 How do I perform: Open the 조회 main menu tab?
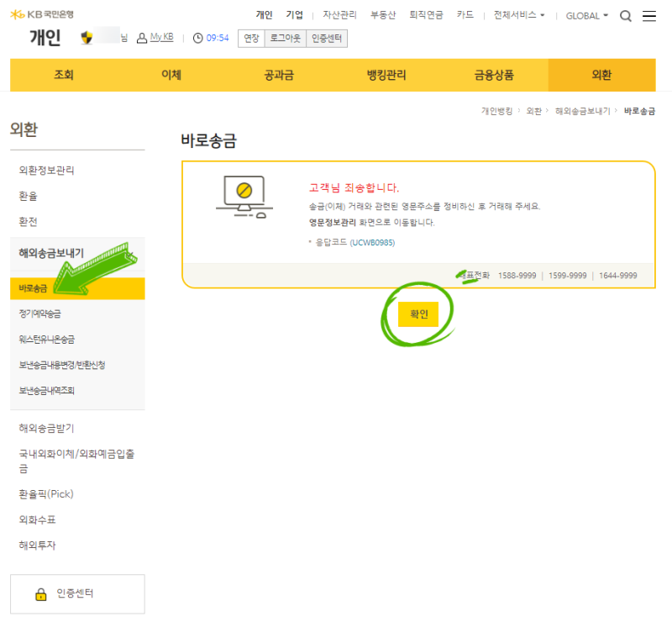(64, 75)
